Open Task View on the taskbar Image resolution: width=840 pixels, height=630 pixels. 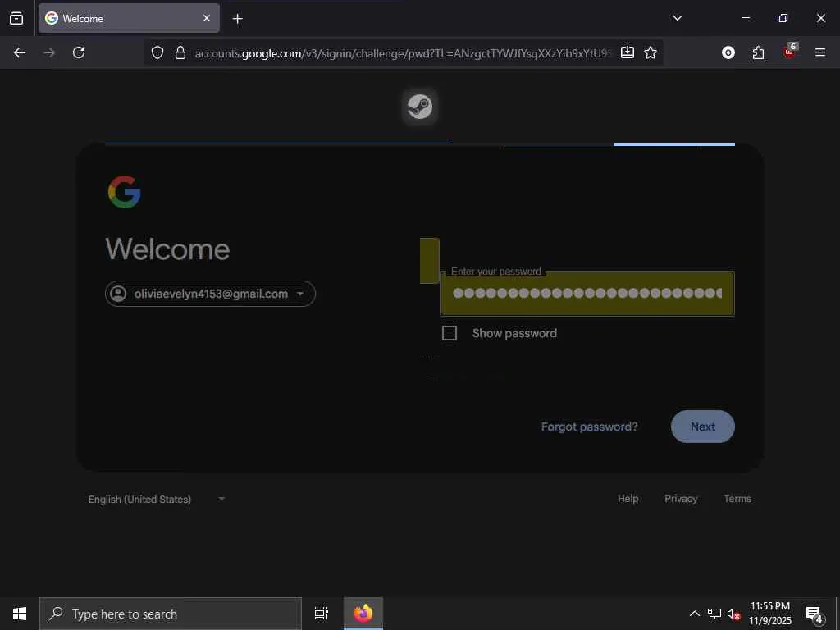322,614
